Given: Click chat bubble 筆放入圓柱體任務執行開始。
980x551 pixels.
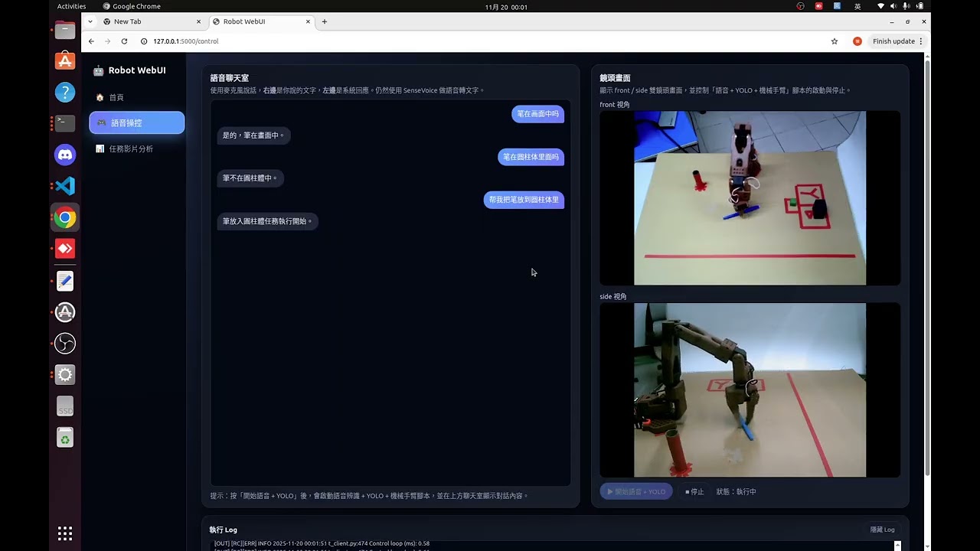Looking at the screenshot, I should click(267, 221).
